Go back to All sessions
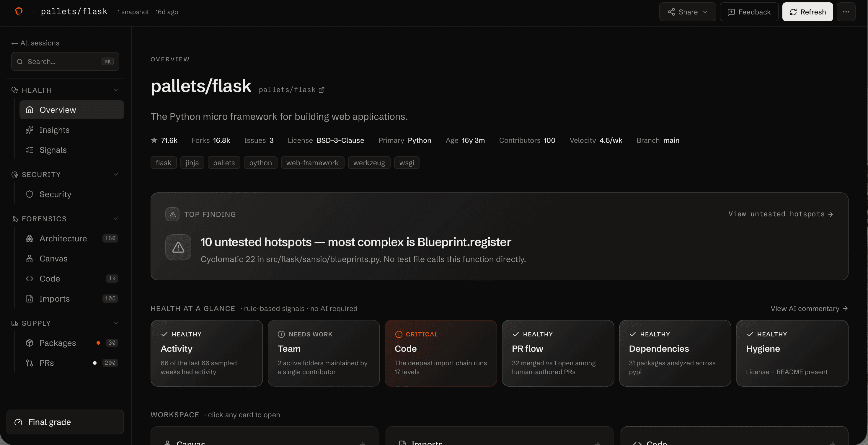Screen dimensions: 868x445 [35, 43]
